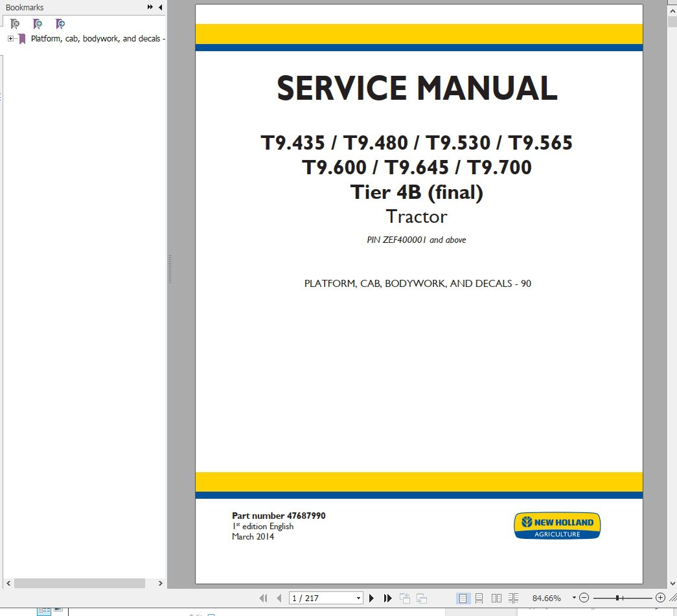Click the zoom in plus button

click(660, 597)
